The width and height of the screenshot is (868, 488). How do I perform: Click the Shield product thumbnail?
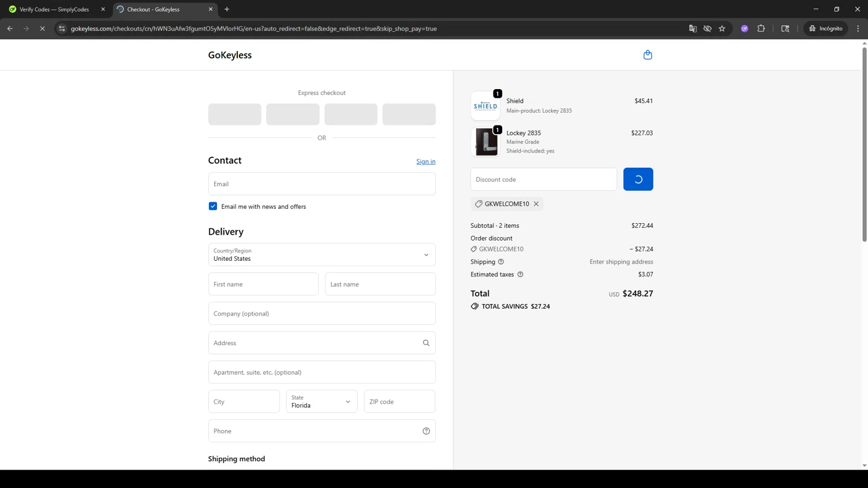(x=486, y=106)
